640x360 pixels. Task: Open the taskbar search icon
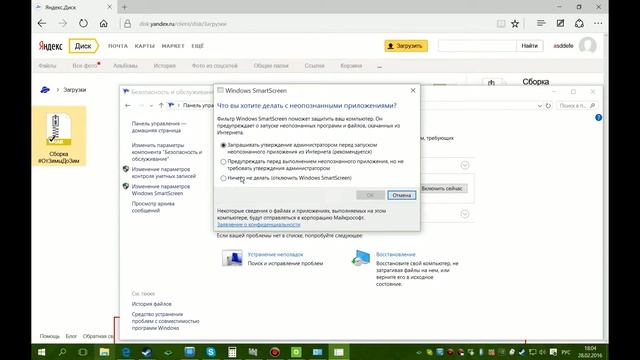(62, 352)
